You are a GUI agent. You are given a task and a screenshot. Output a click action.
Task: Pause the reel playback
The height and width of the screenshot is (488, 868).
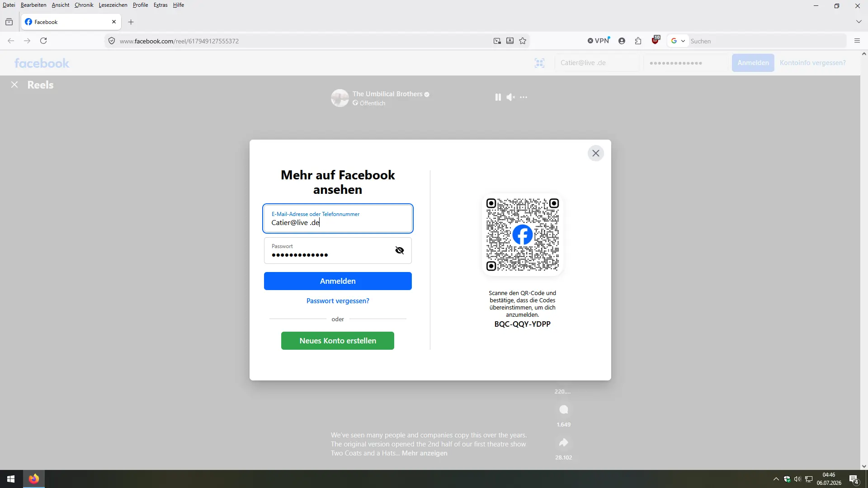click(498, 97)
